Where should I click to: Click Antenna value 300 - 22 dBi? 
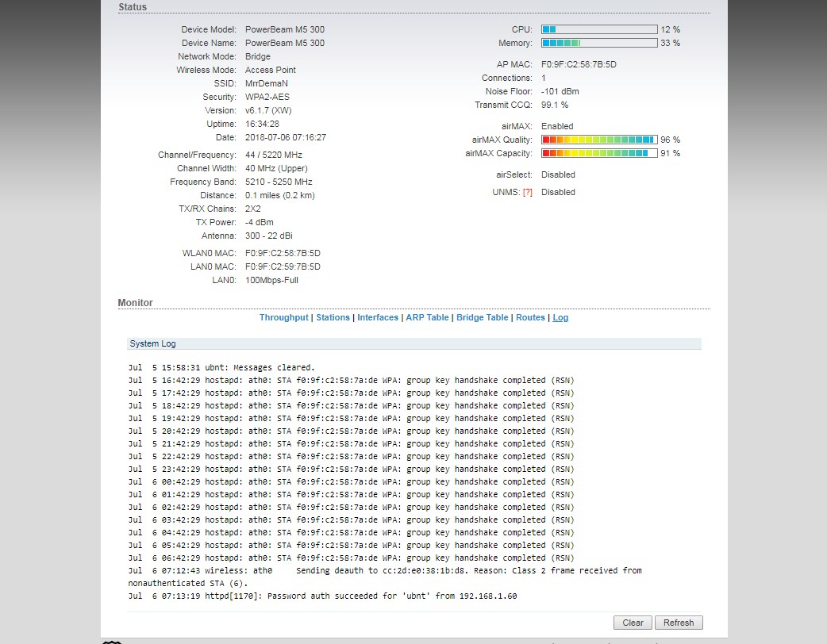268,236
